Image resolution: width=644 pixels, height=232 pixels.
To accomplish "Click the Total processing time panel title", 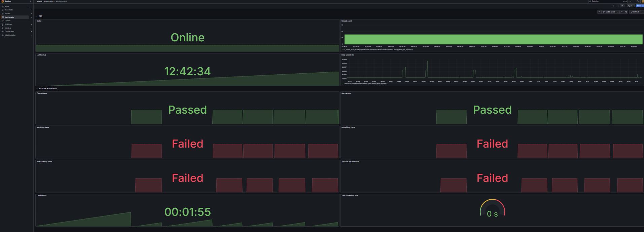I will coord(350,195).
